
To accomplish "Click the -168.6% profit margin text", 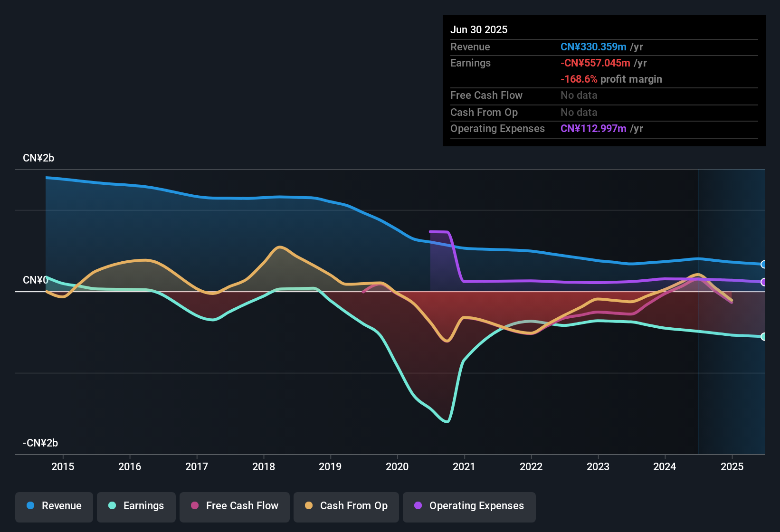I will coord(611,79).
